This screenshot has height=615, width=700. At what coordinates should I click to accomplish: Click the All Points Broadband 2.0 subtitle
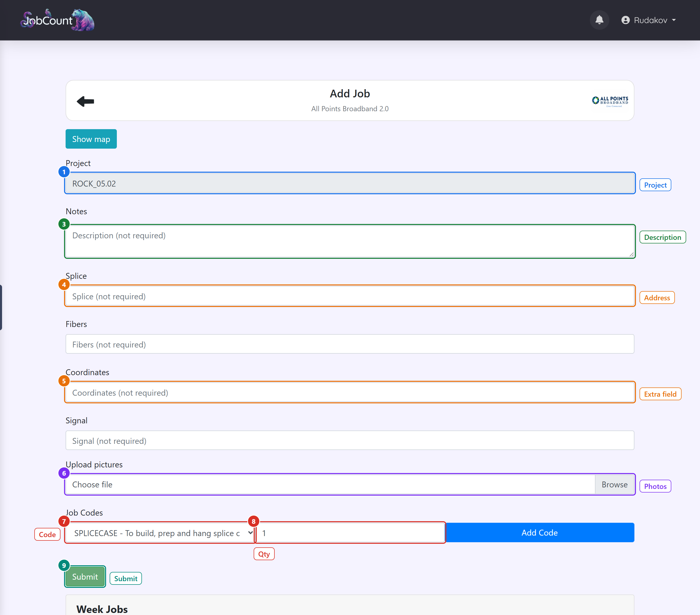click(x=350, y=109)
